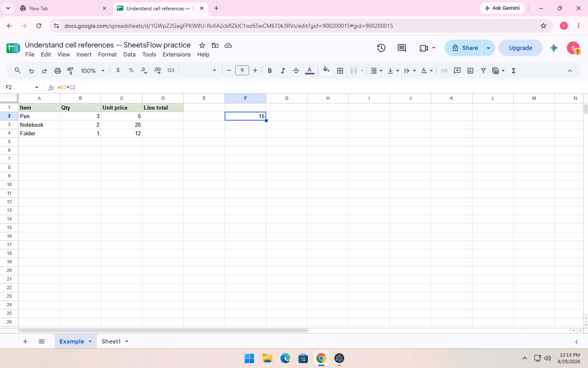Open version history clock icon

point(381,48)
